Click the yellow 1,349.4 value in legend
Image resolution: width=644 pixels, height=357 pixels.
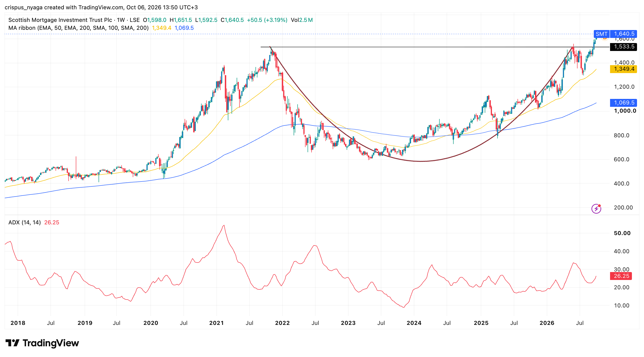(x=162, y=28)
